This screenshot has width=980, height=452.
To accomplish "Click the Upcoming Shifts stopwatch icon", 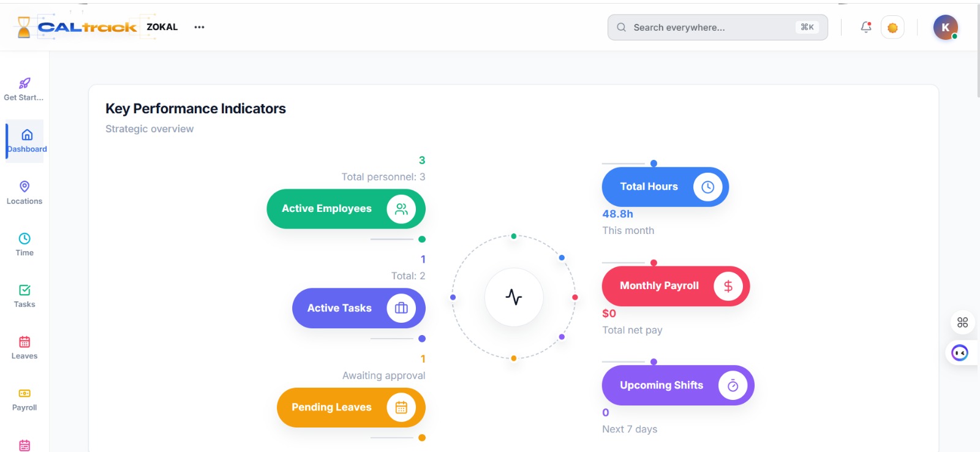I will (733, 385).
